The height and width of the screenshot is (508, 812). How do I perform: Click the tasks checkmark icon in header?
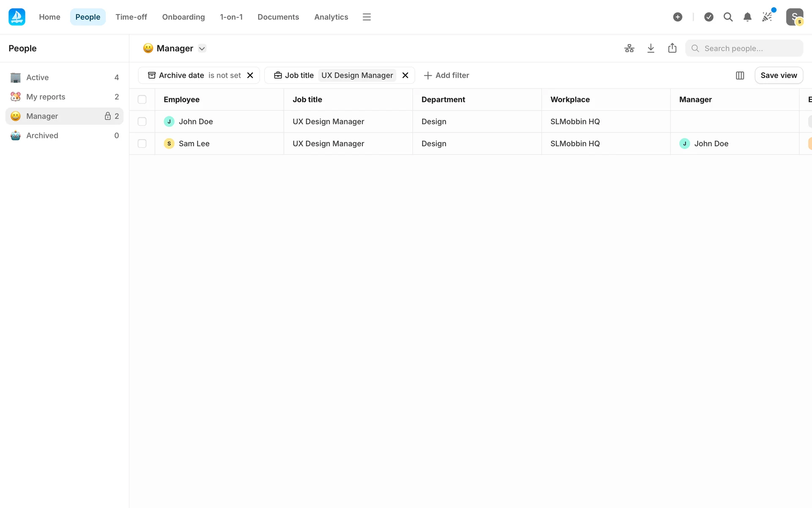709,17
